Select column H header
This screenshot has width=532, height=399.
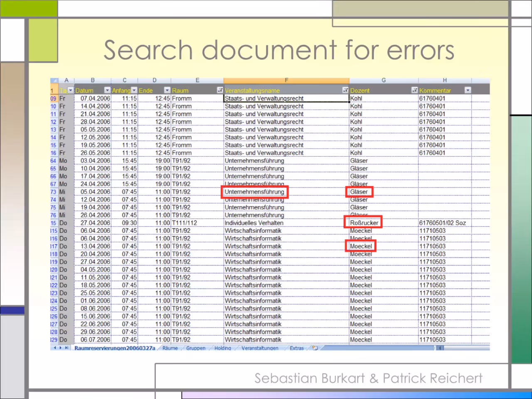point(445,81)
